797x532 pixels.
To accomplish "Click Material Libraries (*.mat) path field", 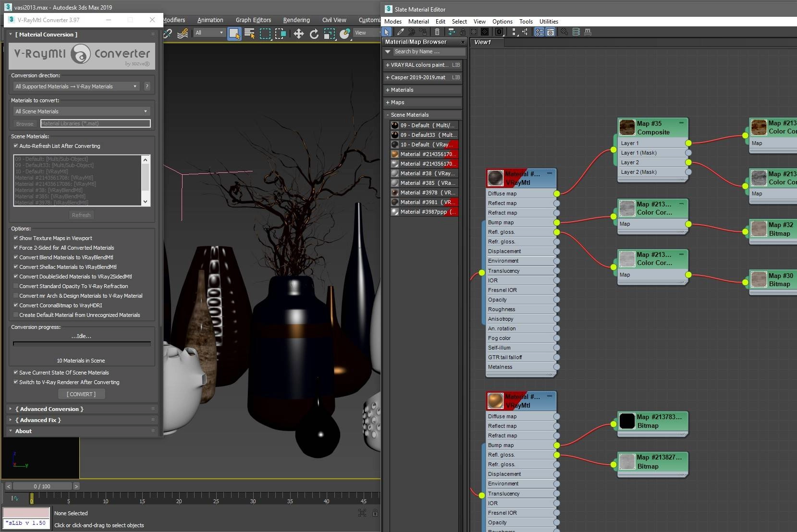I will 95,123.
